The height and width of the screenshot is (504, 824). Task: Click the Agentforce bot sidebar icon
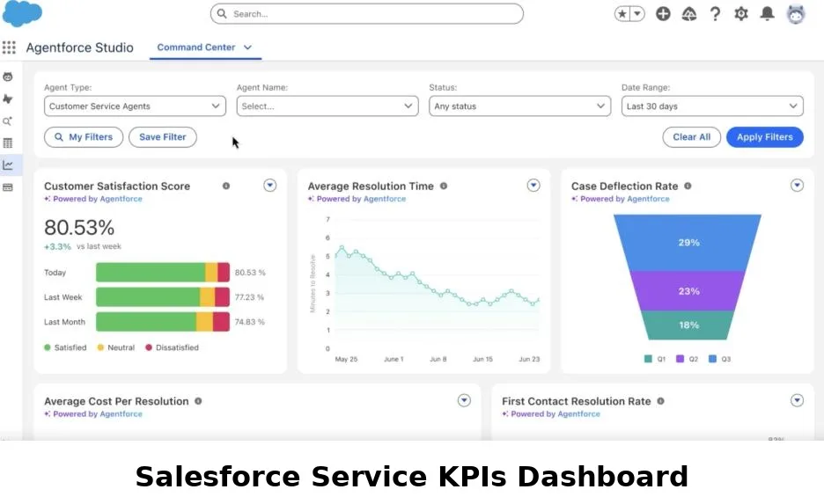[x=8, y=77]
